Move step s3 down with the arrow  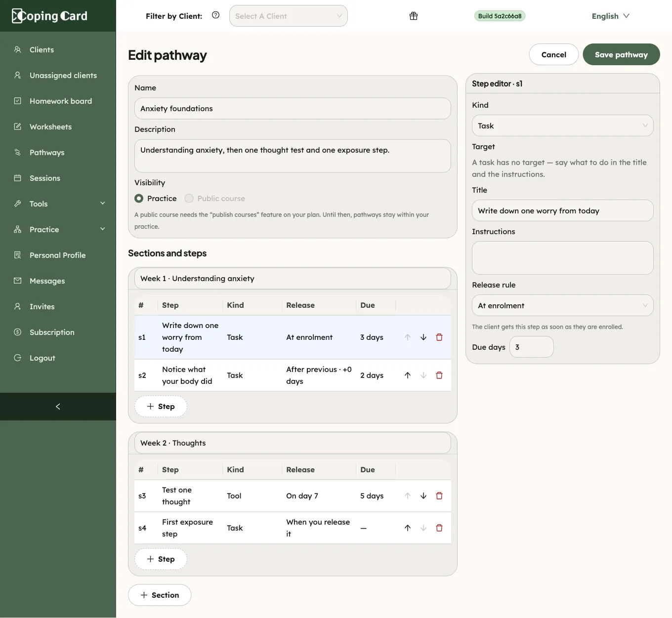click(x=423, y=496)
